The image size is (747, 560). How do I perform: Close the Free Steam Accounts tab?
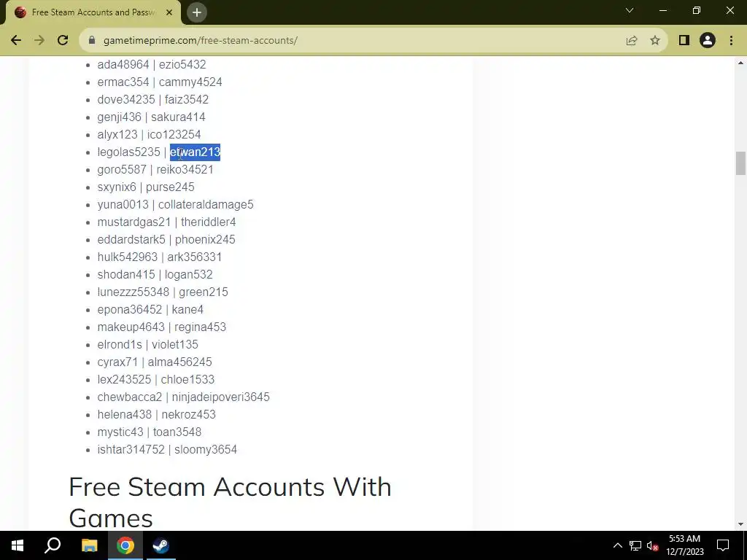tap(169, 12)
